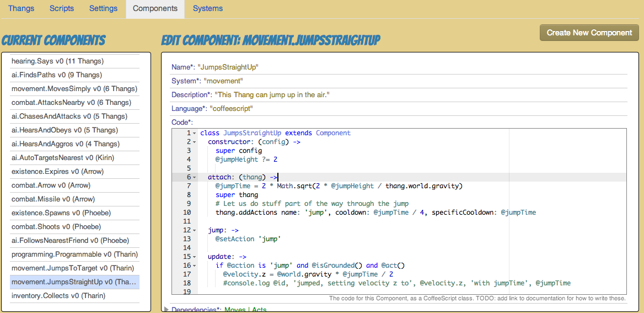This screenshot has height=313, width=644.
Task: Fold the jump function on line 12
Action: (194, 230)
